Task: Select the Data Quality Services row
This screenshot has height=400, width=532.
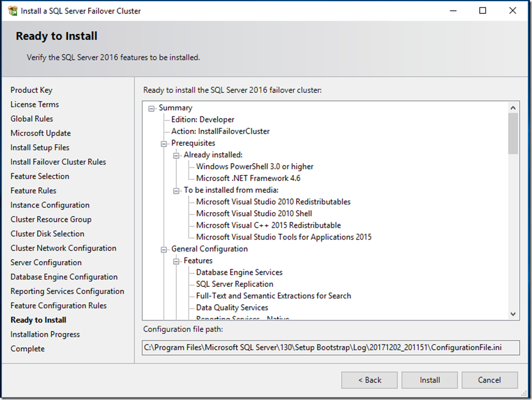Action: (x=232, y=308)
